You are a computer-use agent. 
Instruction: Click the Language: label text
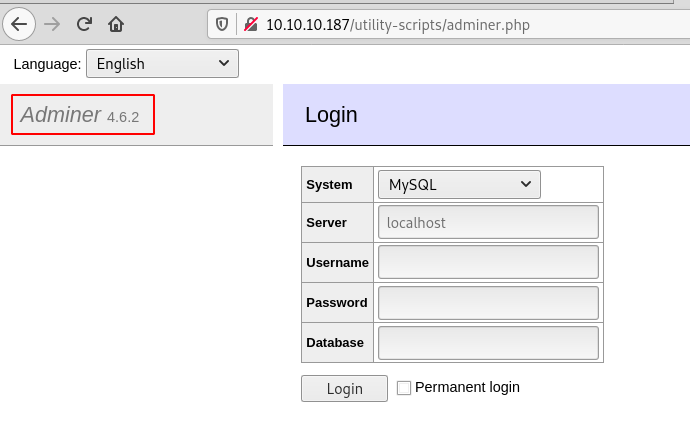pos(47,64)
